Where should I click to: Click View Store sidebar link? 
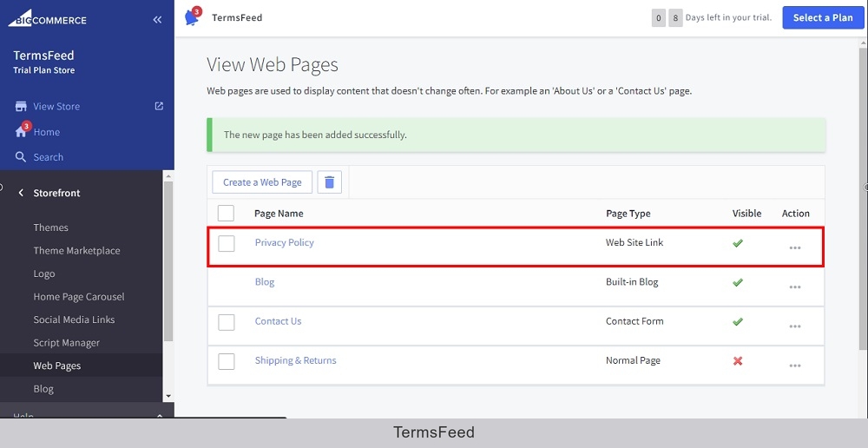point(56,106)
